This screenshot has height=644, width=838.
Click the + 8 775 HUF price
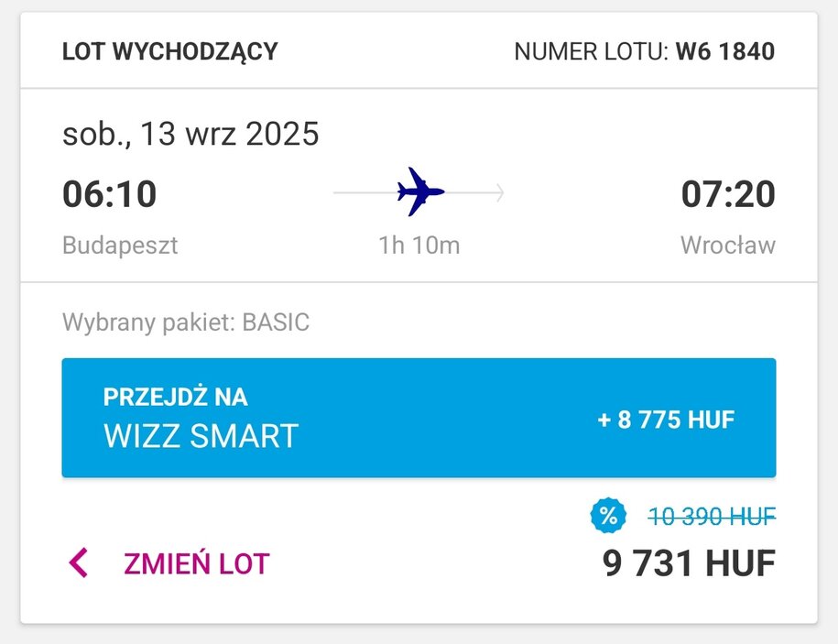[x=666, y=420]
